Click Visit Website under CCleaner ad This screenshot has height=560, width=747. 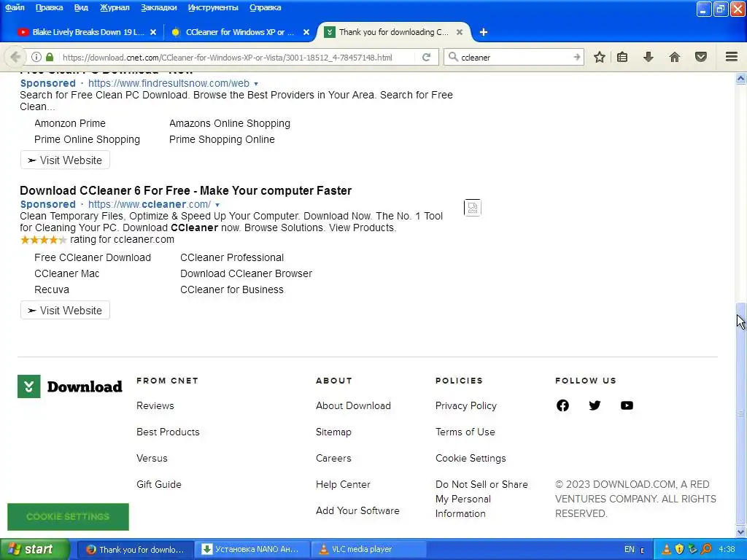(65, 311)
